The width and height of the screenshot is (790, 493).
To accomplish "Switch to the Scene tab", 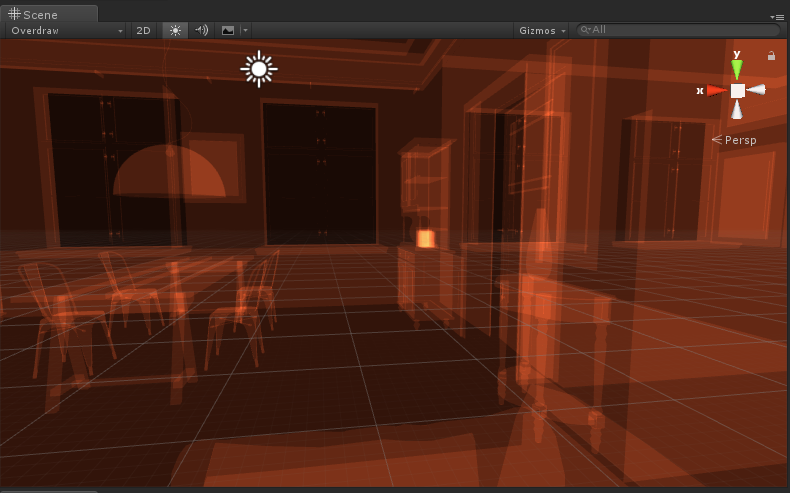I will coord(48,14).
